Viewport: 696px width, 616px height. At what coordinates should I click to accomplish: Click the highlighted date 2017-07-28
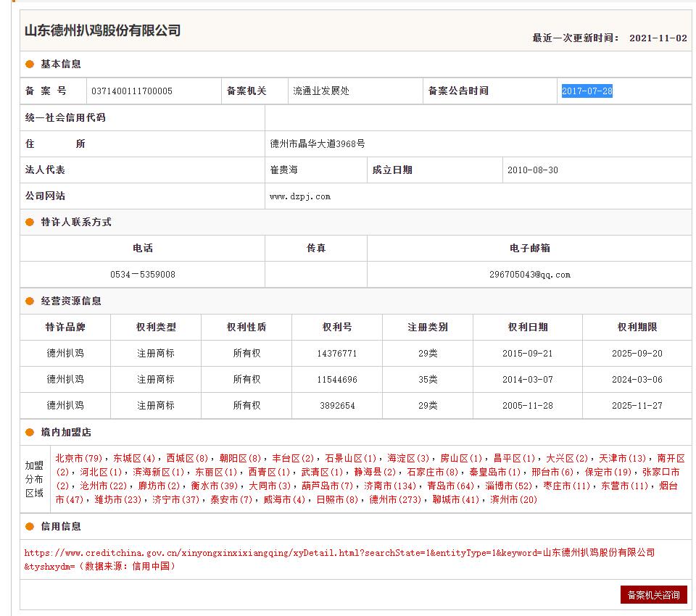[587, 91]
